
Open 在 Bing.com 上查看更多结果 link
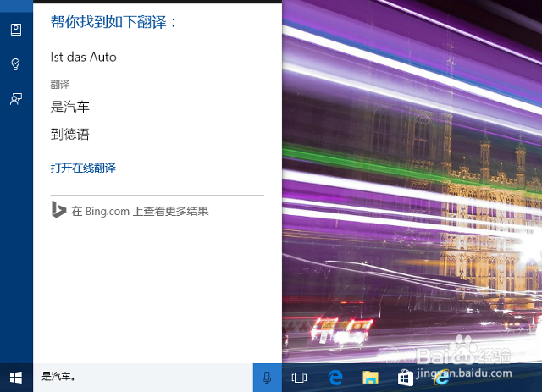pyautogui.click(x=140, y=211)
